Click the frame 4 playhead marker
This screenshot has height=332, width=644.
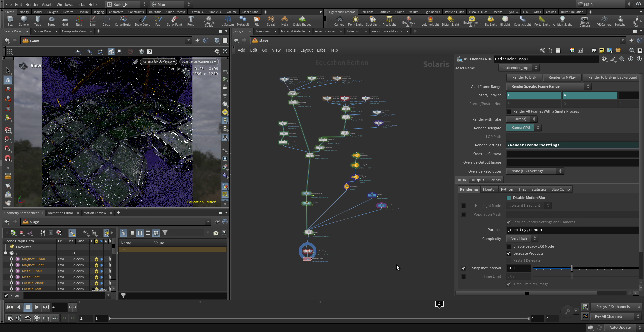click(439, 304)
